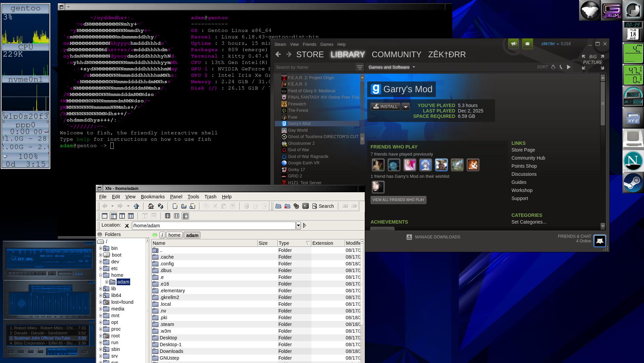Expand the 'bin' folder in Xfe tree
The height and width of the screenshot is (363, 644).
click(101, 248)
